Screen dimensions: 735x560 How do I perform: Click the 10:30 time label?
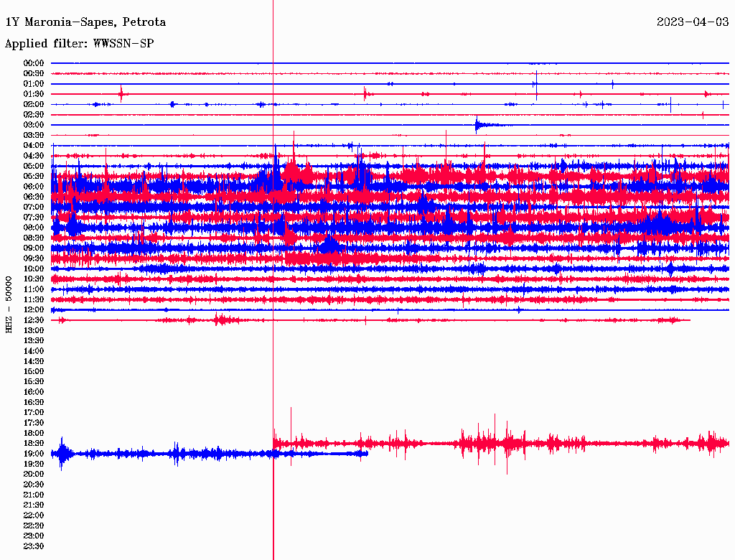click(x=34, y=279)
